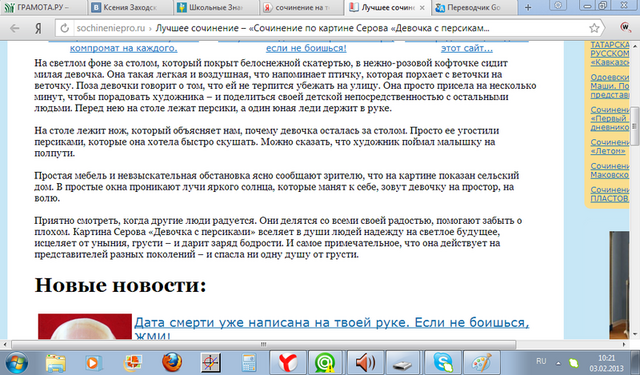Bookmark the page with the star icon
640x375 pixels.
[x=594, y=28]
